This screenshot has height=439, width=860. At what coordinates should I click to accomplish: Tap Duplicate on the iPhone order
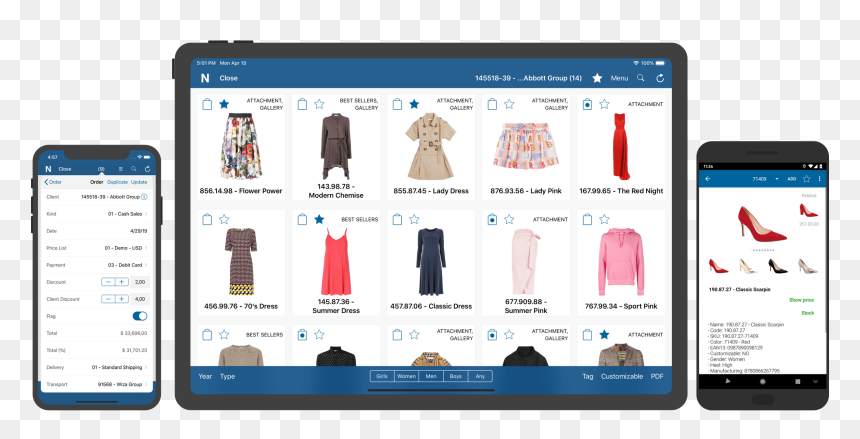point(117,182)
